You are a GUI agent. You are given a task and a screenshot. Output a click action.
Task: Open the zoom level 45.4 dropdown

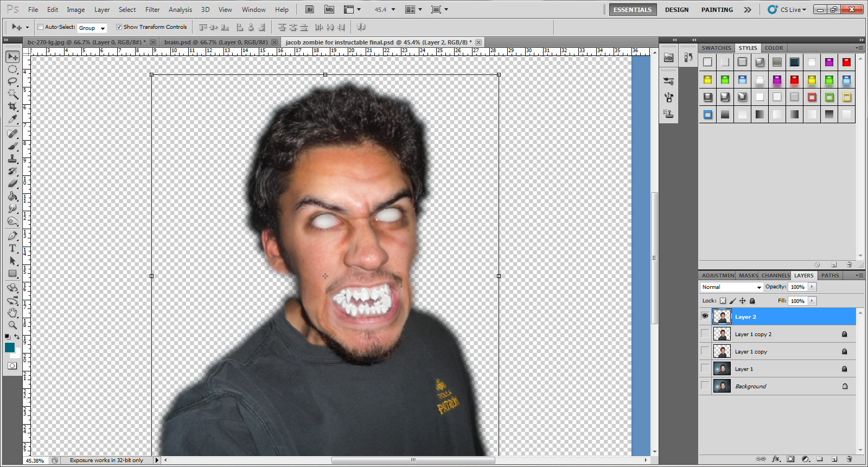393,10
